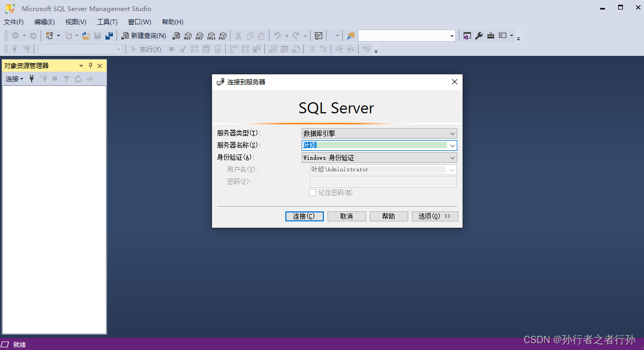Screen dimensions: 644x350
Task: Open the 工具 menu
Action: coord(107,22)
